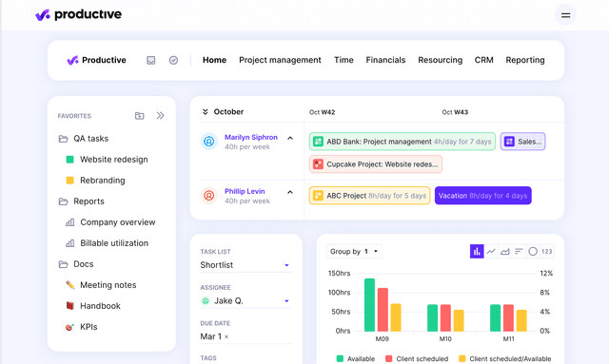Open the inbox icon beside Productive
This screenshot has height=364, width=609.
pos(150,60)
